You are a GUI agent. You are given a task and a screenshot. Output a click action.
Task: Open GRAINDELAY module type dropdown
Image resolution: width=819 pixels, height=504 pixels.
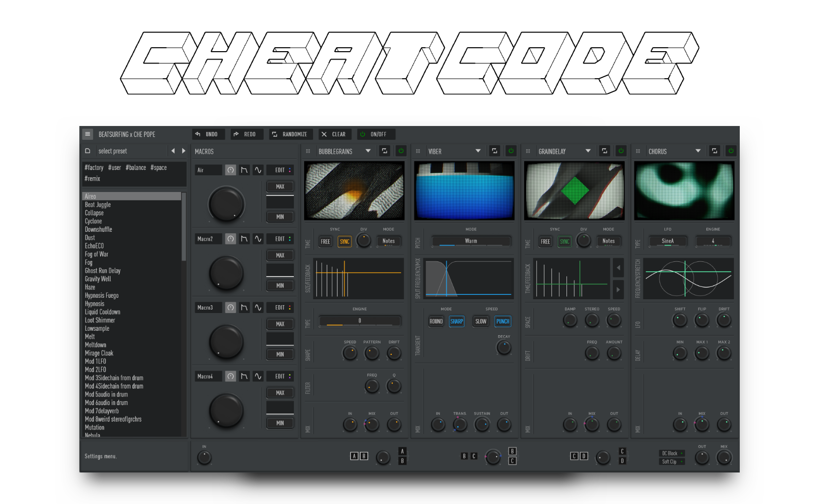pyautogui.click(x=588, y=151)
